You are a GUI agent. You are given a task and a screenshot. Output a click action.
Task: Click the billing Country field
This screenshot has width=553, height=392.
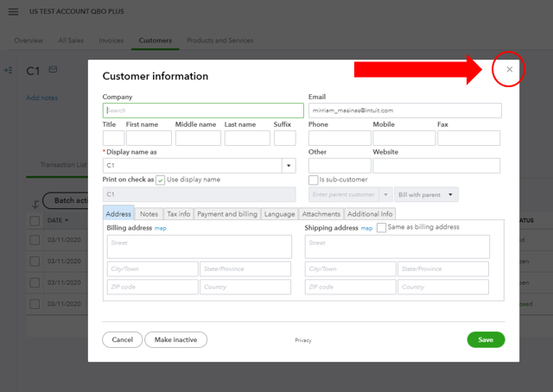(245, 287)
